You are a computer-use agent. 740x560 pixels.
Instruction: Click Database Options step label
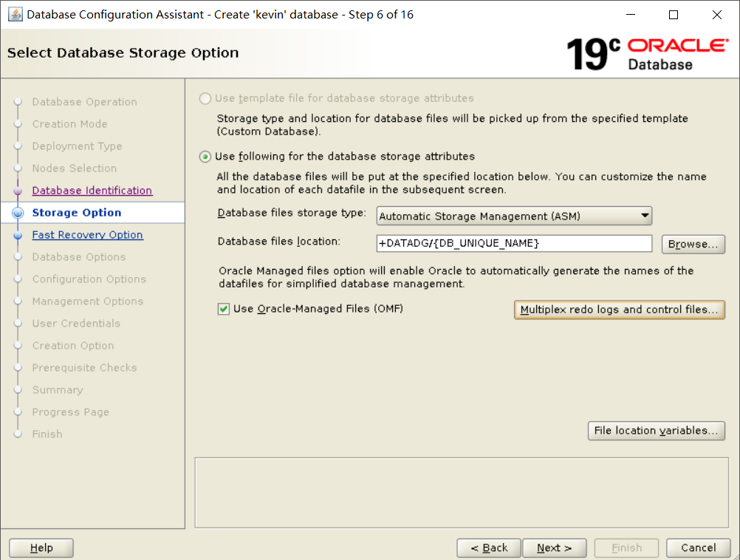point(79,257)
